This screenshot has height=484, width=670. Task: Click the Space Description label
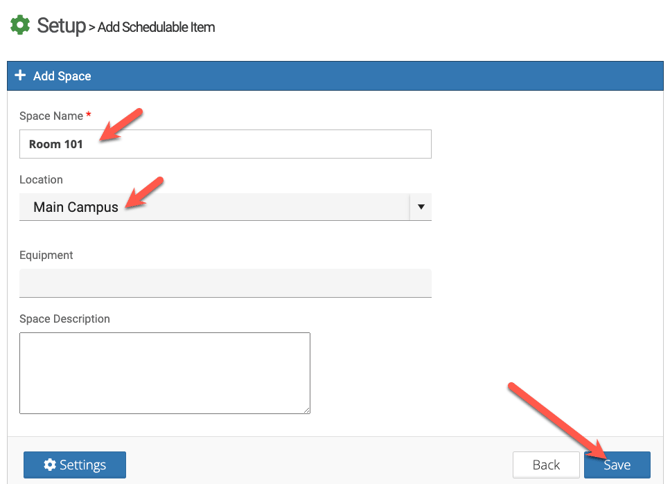pos(65,319)
